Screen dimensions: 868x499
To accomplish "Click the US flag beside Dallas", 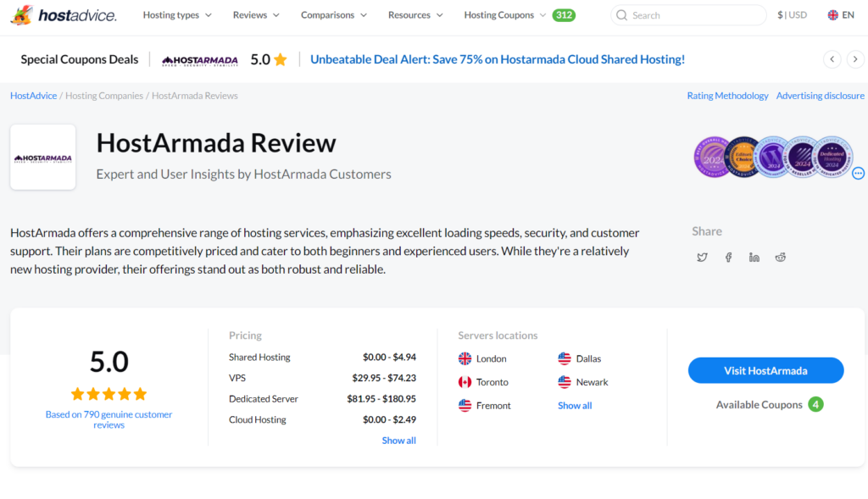I will tap(564, 358).
